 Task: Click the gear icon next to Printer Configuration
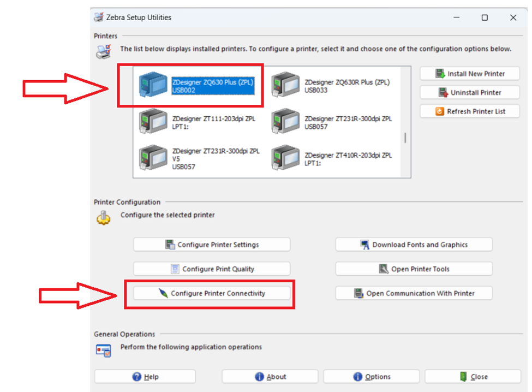point(104,215)
